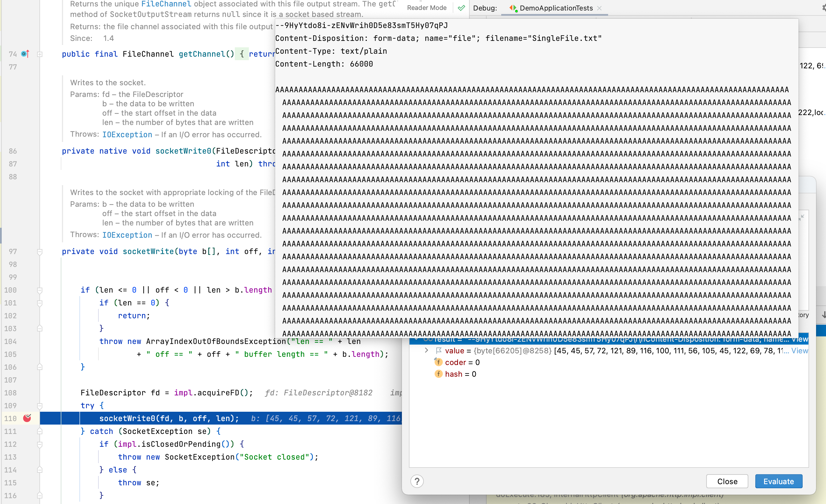
Task: Click the DemoApplicationTests run configuration icon
Action: coord(513,8)
